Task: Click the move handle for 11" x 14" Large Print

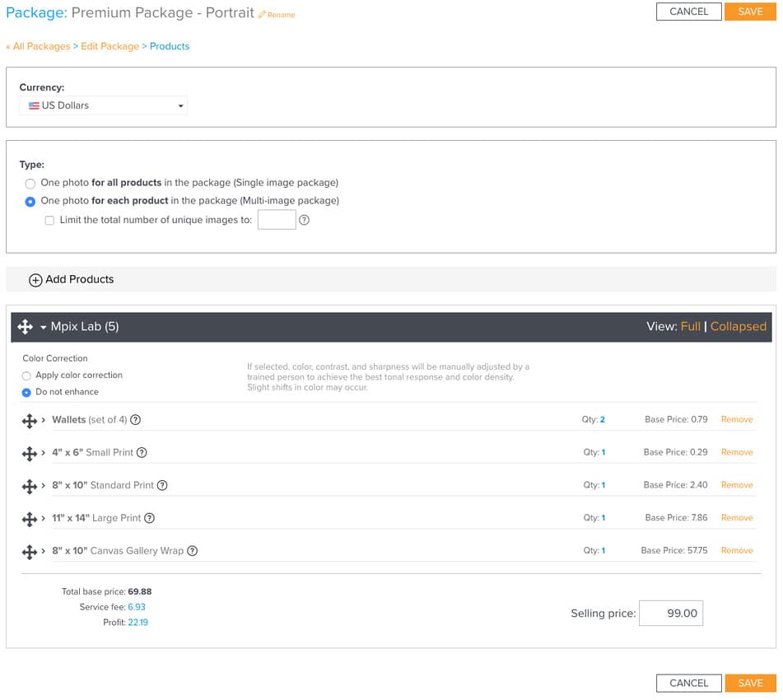Action: coord(30,519)
